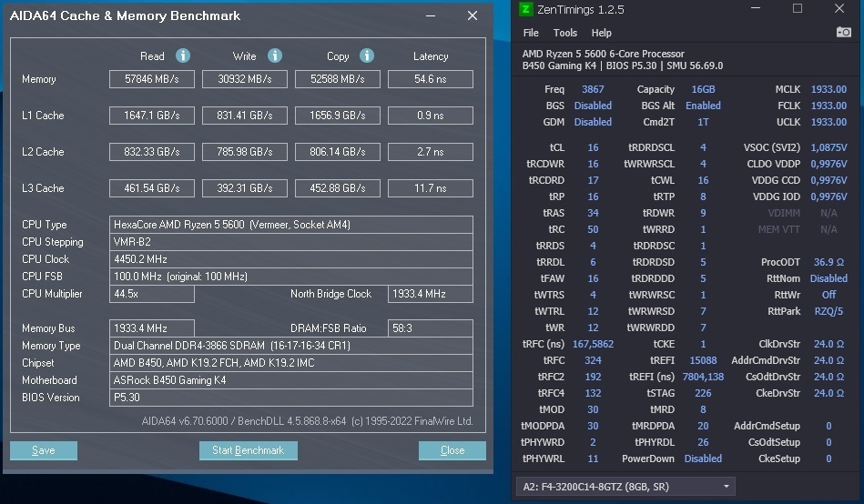The image size is (864, 504).
Task: Click Start Benchmark button
Action: (x=248, y=450)
